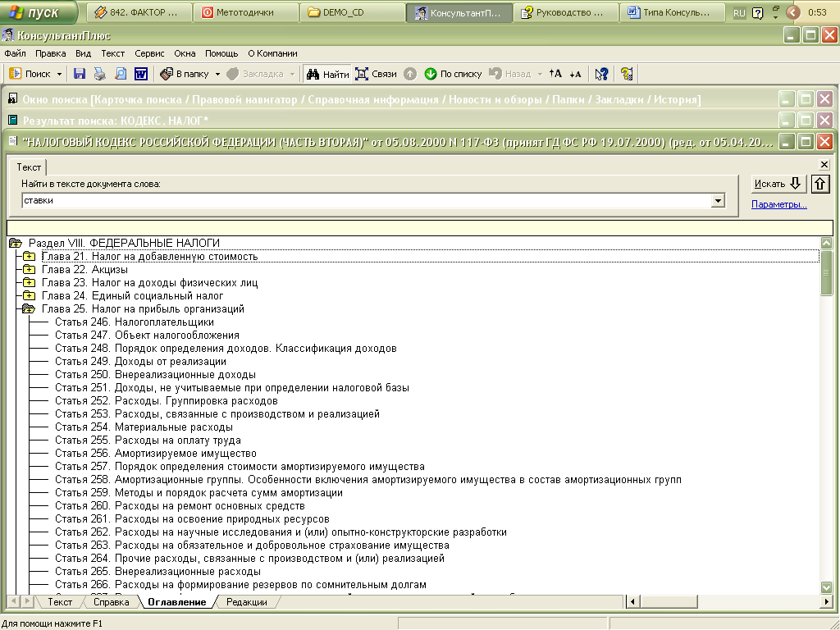Expand Глава 22 Акцизы plus icon
This screenshot has width=840, height=630.
coord(29,269)
